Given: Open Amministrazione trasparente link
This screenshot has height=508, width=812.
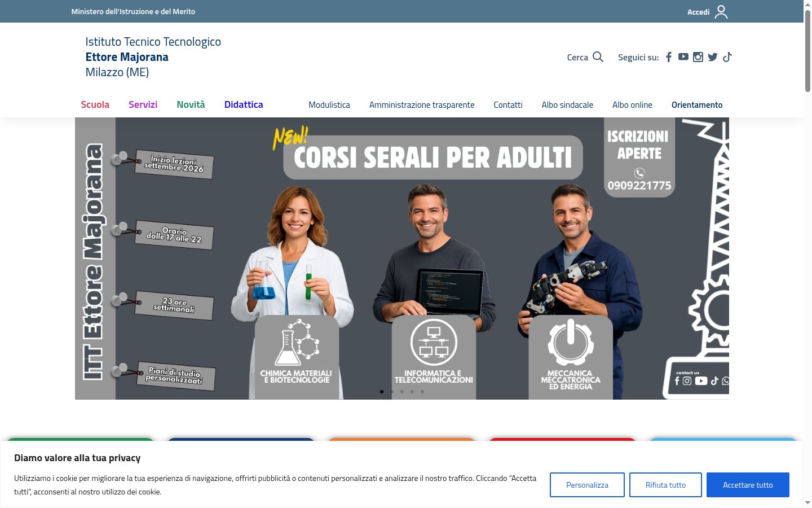Looking at the screenshot, I should click(x=422, y=105).
